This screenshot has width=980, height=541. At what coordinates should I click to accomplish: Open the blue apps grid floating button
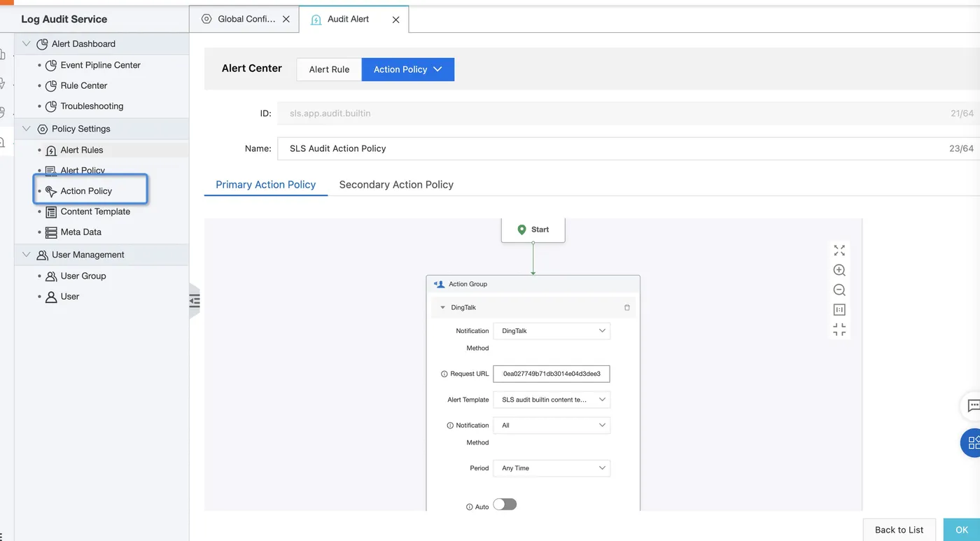pos(972,442)
